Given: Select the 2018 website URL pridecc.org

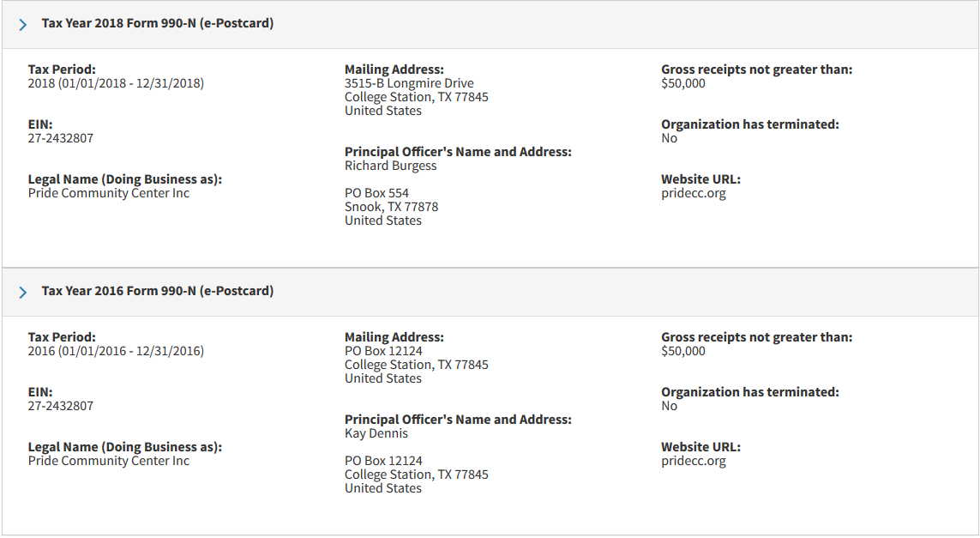Looking at the screenshot, I should (694, 193).
